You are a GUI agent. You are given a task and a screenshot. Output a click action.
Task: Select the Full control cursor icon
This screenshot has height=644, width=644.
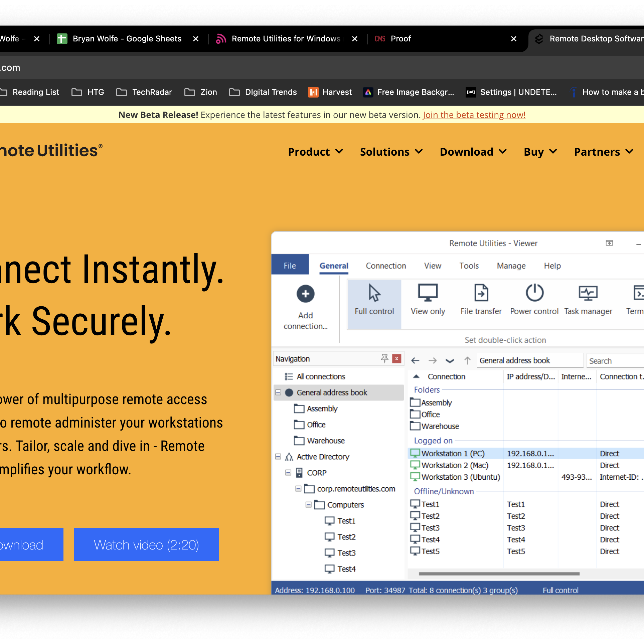[374, 293]
